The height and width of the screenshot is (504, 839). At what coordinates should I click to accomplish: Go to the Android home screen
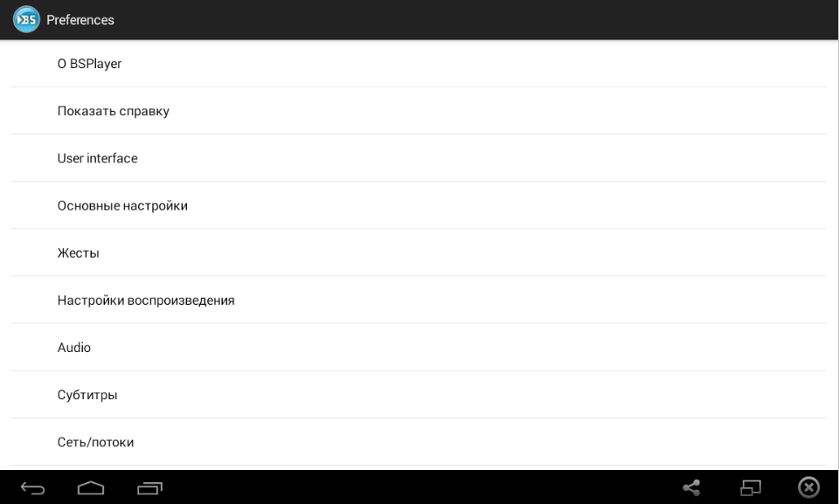91,488
